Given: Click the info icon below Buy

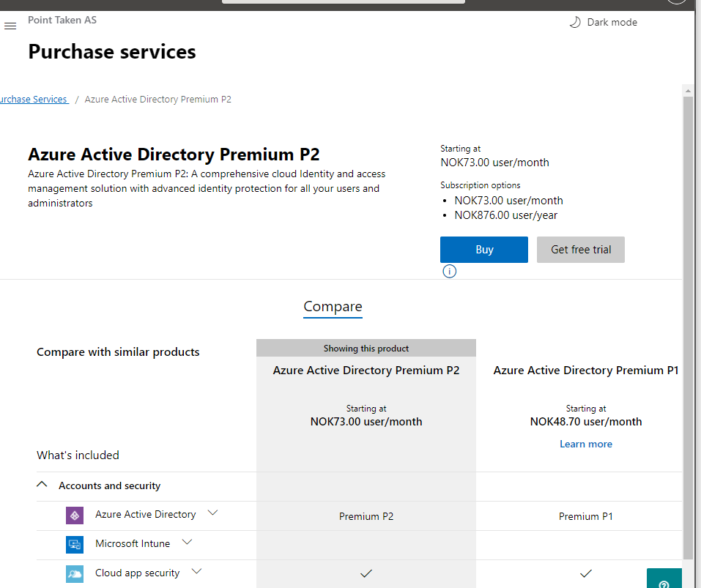Looking at the screenshot, I should pyautogui.click(x=449, y=271).
